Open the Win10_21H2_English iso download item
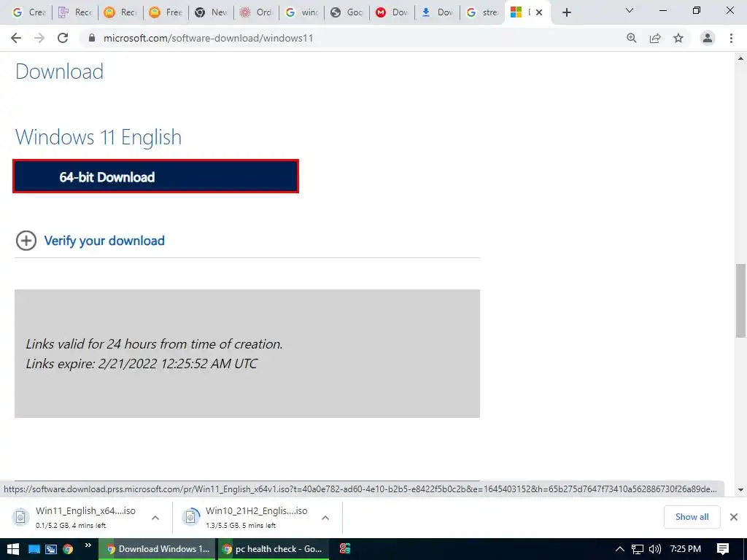747x560 pixels. point(249,517)
